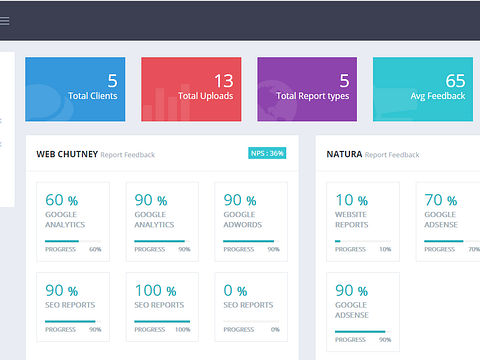Image resolution: width=480 pixels, height=360 pixels.
Task: Click the 10% Website Reports progress bar
Action: tap(363, 241)
